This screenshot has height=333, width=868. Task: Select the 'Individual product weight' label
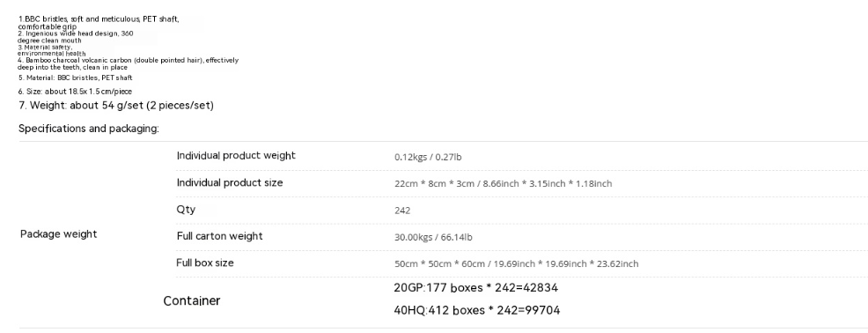point(236,156)
